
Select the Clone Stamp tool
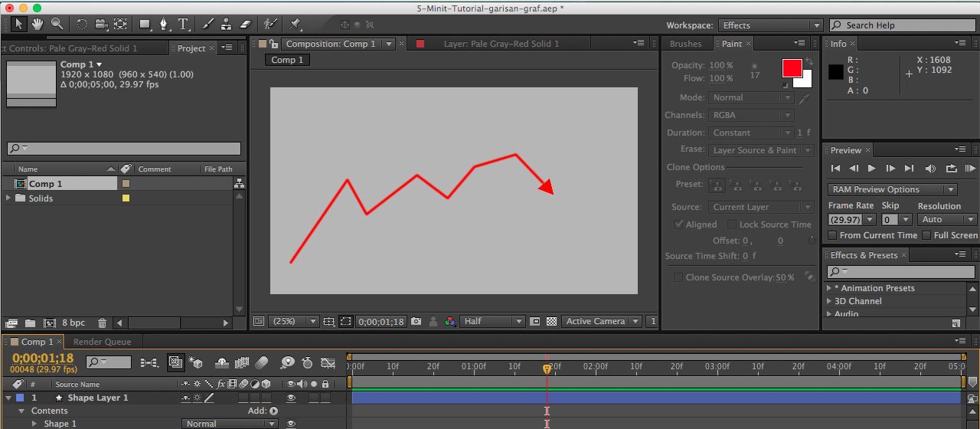(227, 25)
